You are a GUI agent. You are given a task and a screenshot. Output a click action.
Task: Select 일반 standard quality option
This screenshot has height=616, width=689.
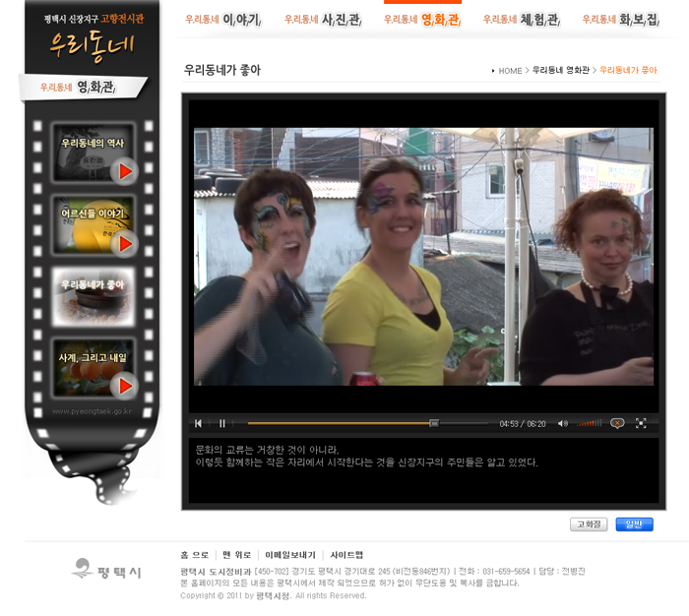(634, 524)
